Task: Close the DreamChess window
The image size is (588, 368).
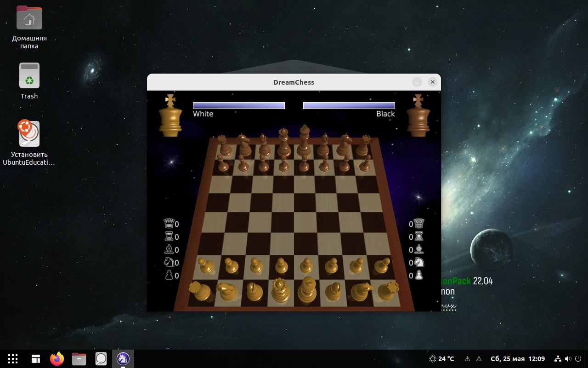Action: coord(432,82)
